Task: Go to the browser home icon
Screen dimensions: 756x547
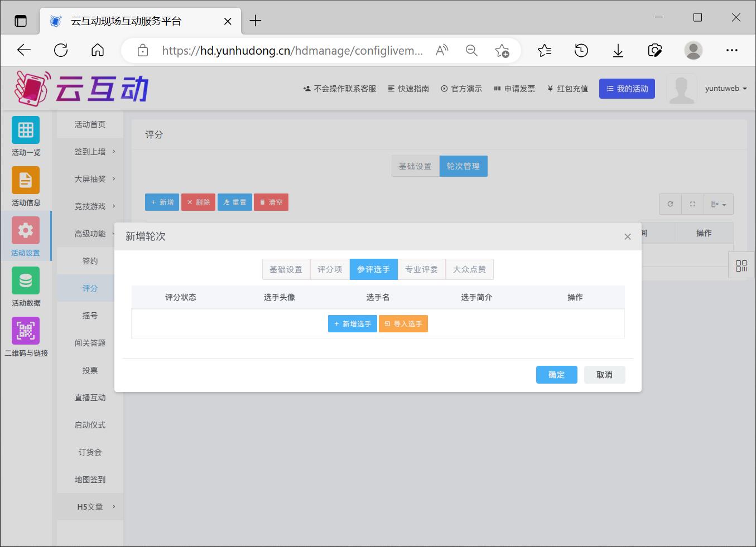Action: pyautogui.click(x=98, y=50)
